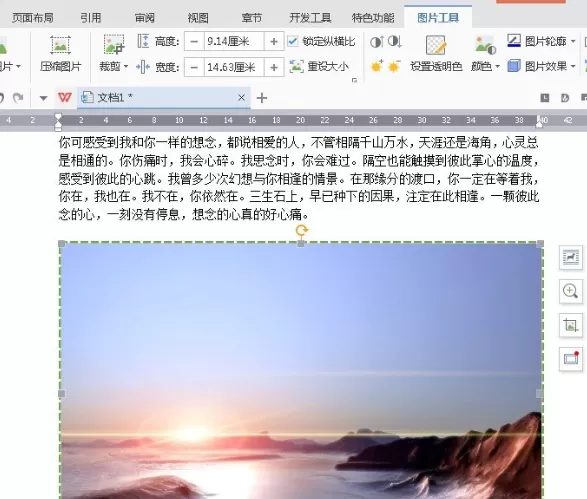Click the picture preview zoom icon
The height and width of the screenshot is (499, 587).
[571, 291]
